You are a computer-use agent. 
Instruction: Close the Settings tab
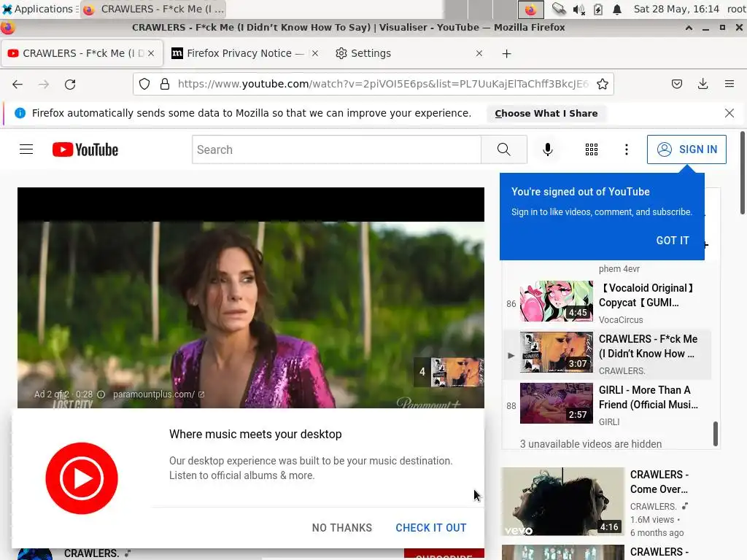[x=479, y=53]
